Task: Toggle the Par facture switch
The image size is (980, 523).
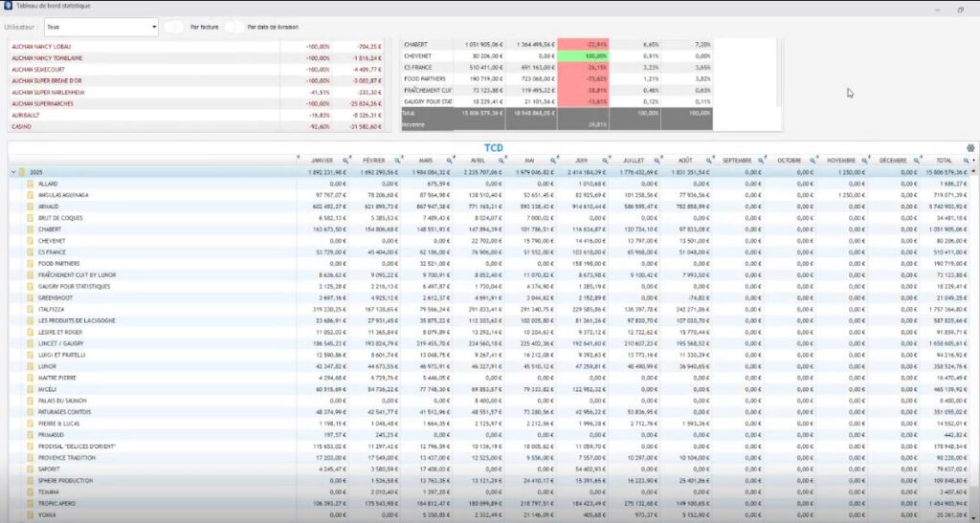Action: pyautogui.click(x=174, y=27)
